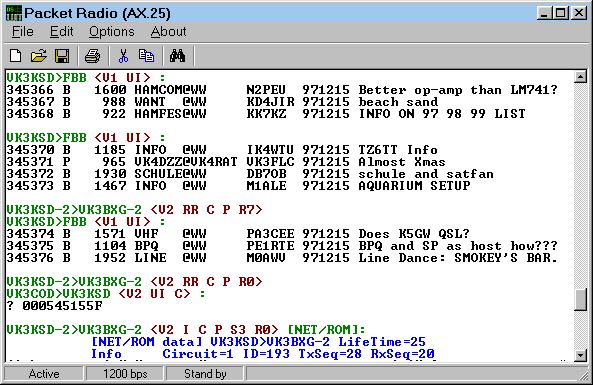The height and width of the screenshot is (385, 593).
Task: Click the VK3KSD-2>VK3BXG-2 RR C P R0 header
Action: [134, 282]
